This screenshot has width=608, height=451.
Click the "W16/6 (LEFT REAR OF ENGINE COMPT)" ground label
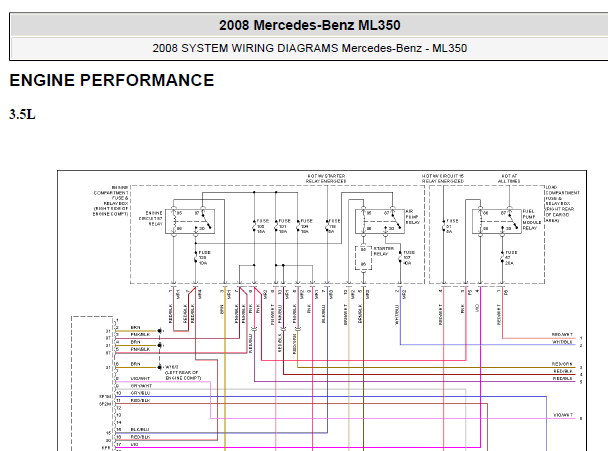point(183,372)
